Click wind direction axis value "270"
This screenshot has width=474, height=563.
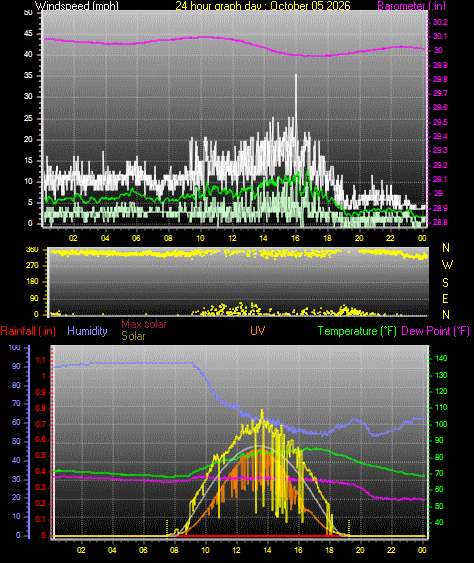(x=32, y=266)
